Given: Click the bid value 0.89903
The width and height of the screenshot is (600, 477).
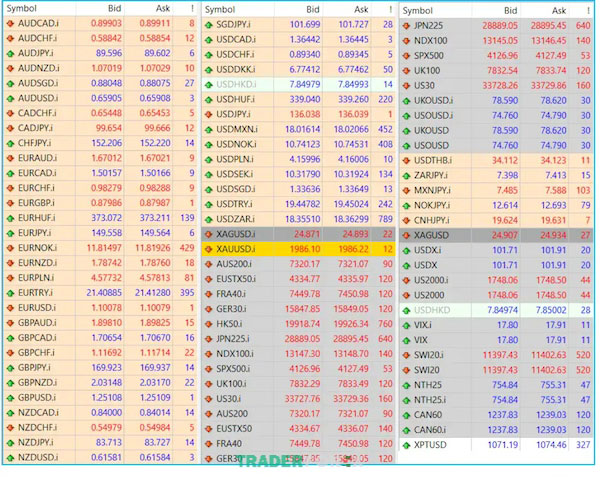Looking at the screenshot, I should pos(106,24).
